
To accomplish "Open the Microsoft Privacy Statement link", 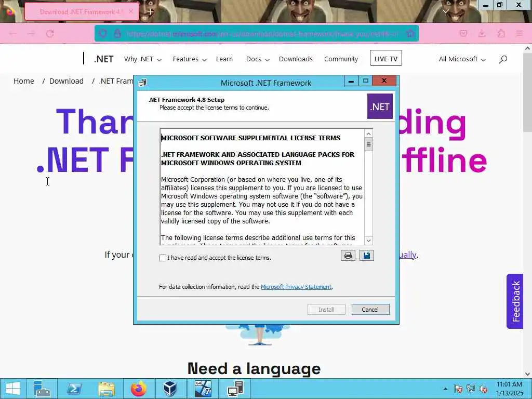I will (296, 287).
